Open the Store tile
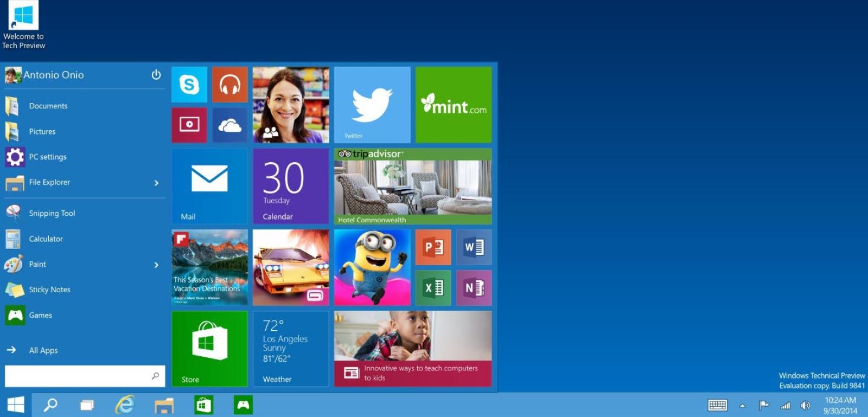The width and height of the screenshot is (868, 417). [209, 349]
